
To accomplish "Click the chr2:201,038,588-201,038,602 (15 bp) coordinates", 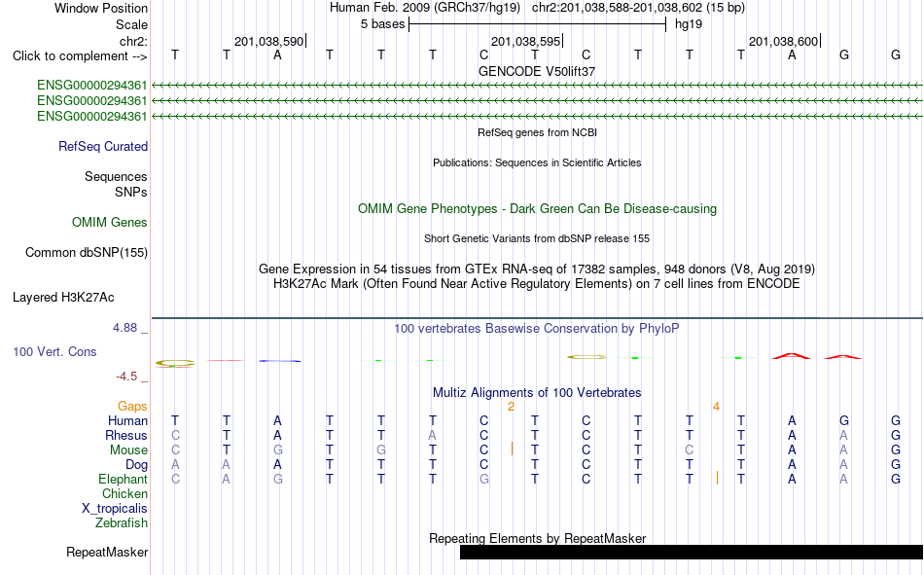I will (638, 8).
